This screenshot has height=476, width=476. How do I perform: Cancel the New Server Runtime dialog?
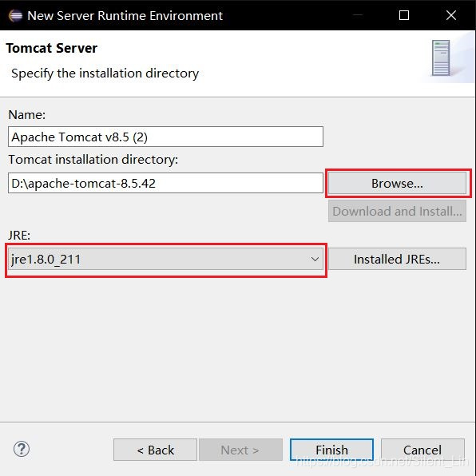tap(422, 450)
